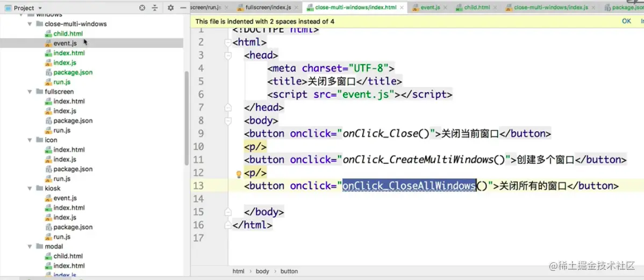
Task: Click the locate-file target icon in Project panel
Action: (142, 8)
